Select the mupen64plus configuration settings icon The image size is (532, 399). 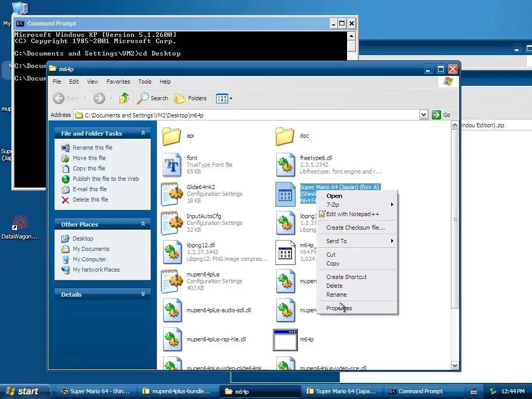pyautogui.click(x=172, y=281)
